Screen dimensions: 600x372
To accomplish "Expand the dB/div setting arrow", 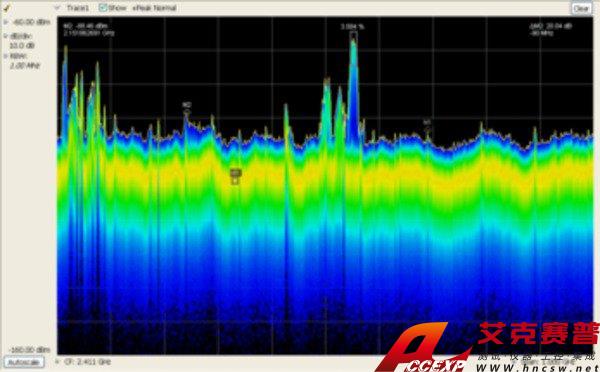I will point(6,36).
